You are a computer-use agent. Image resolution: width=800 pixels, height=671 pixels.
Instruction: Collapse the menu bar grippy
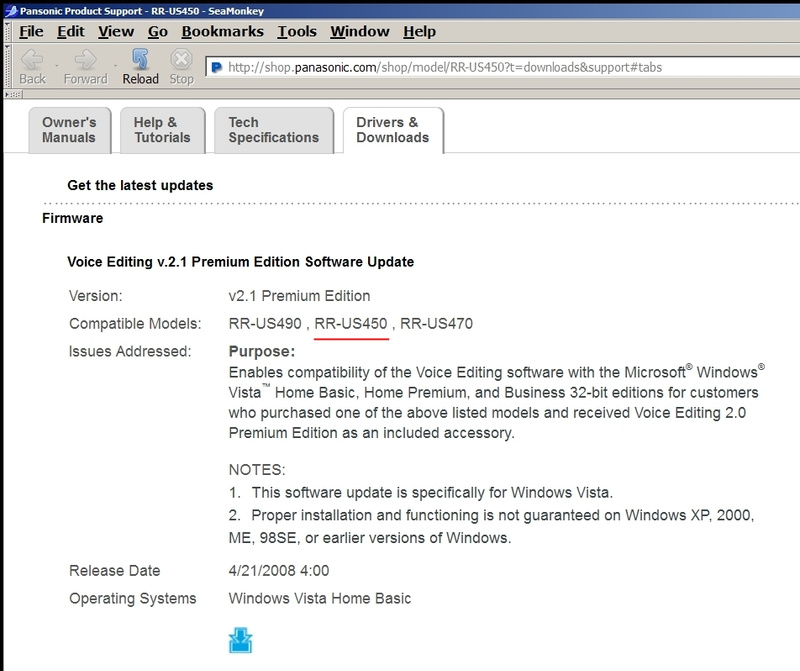coord(7,32)
